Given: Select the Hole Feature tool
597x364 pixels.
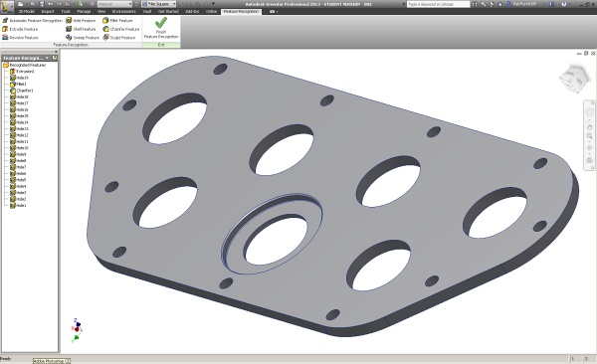Looking at the screenshot, I should pos(81,21).
